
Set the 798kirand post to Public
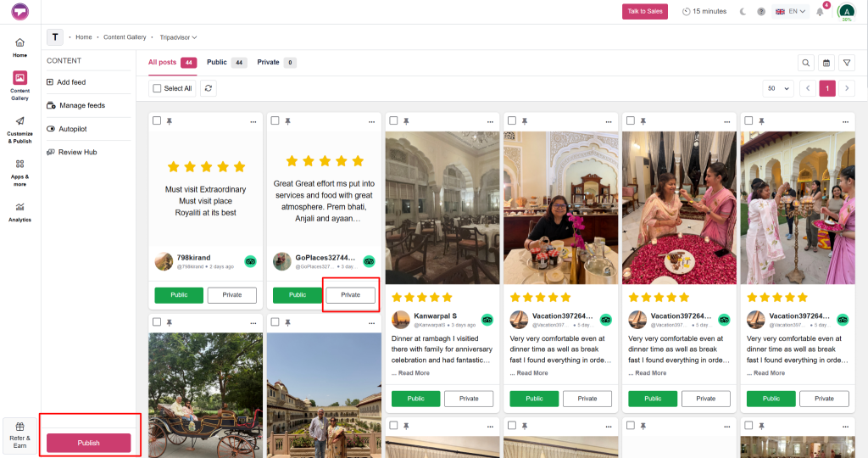(x=179, y=295)
